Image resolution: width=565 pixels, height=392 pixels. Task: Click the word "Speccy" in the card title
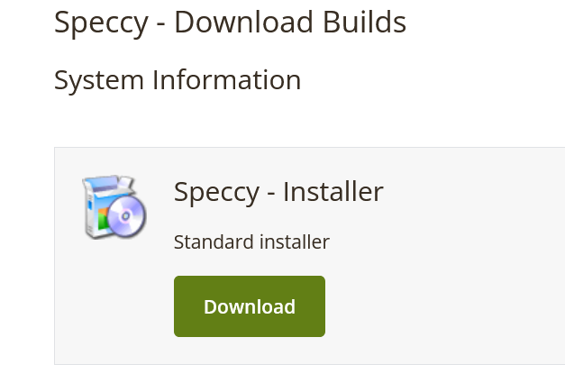(x=215, y=192)
